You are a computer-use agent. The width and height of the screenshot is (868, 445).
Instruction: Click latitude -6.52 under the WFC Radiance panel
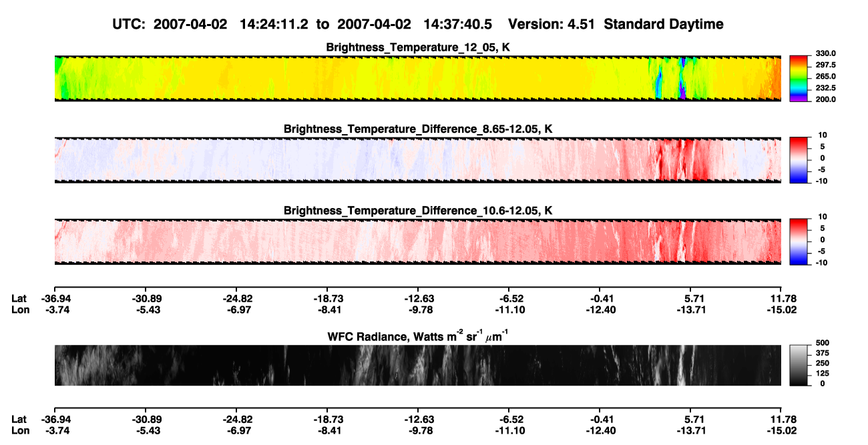pos(509,420)
